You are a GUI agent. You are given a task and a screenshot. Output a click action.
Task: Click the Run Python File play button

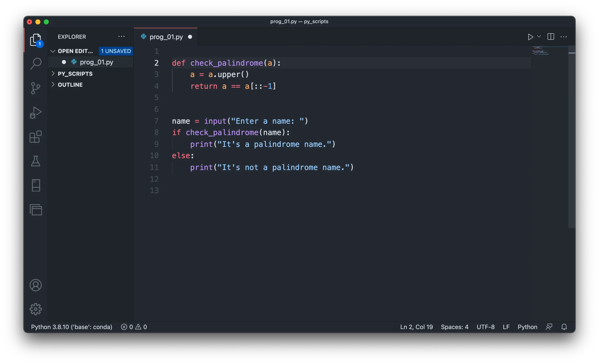point(530,37)
